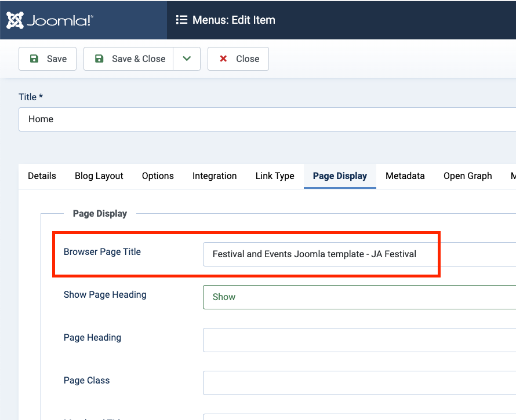Go to the Integration tab

[x=215, y=176]
